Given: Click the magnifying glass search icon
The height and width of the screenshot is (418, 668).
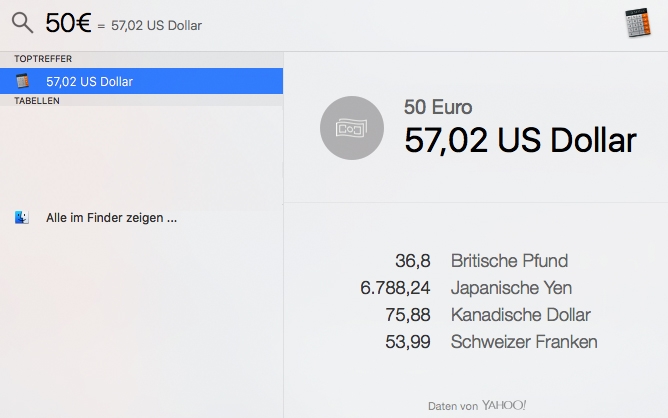Looking at the screenshot, I should 22,23.
